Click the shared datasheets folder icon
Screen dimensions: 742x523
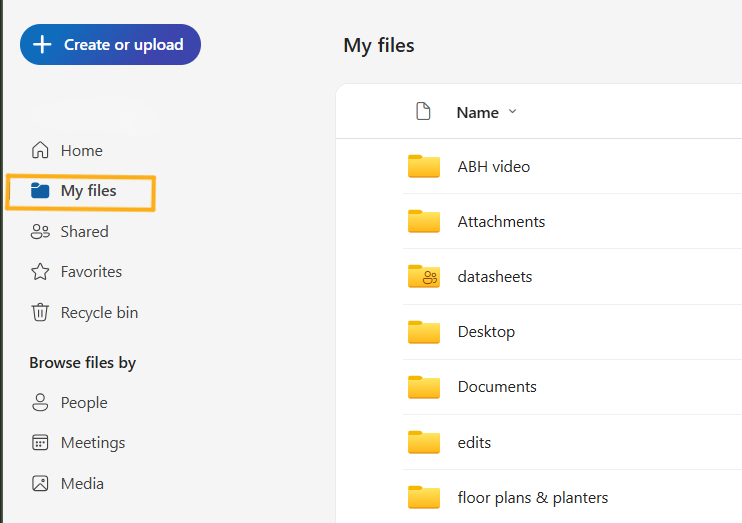click(x=424, y=276)
